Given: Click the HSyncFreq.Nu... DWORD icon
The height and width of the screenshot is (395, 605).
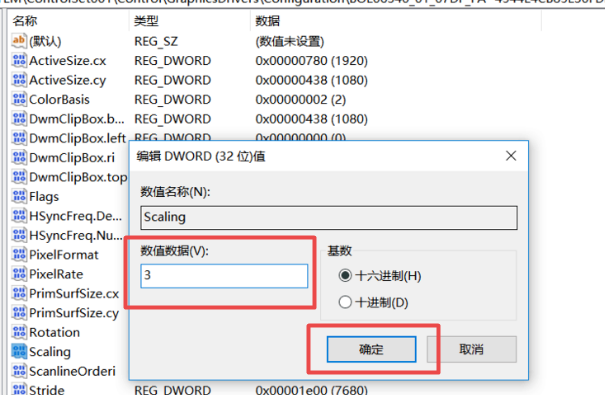Looking at the screenshot, I should (19, 235).
